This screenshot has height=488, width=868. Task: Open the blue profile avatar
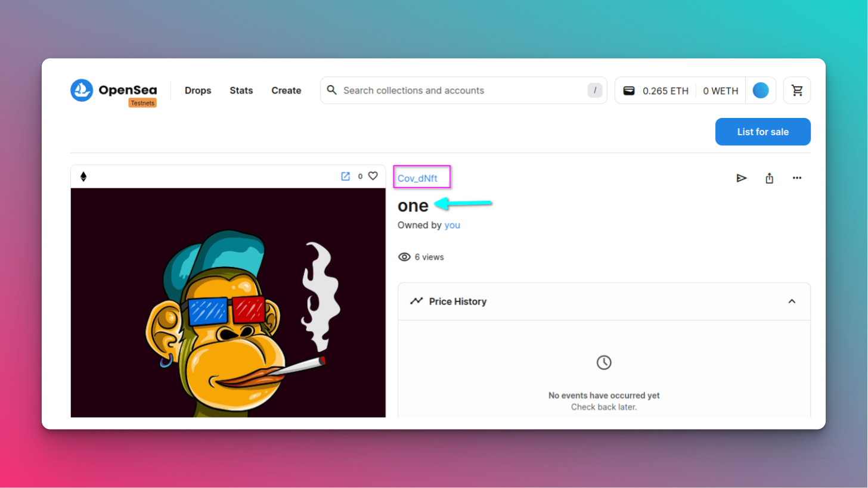pyautogui.click(x=761, y=91)
